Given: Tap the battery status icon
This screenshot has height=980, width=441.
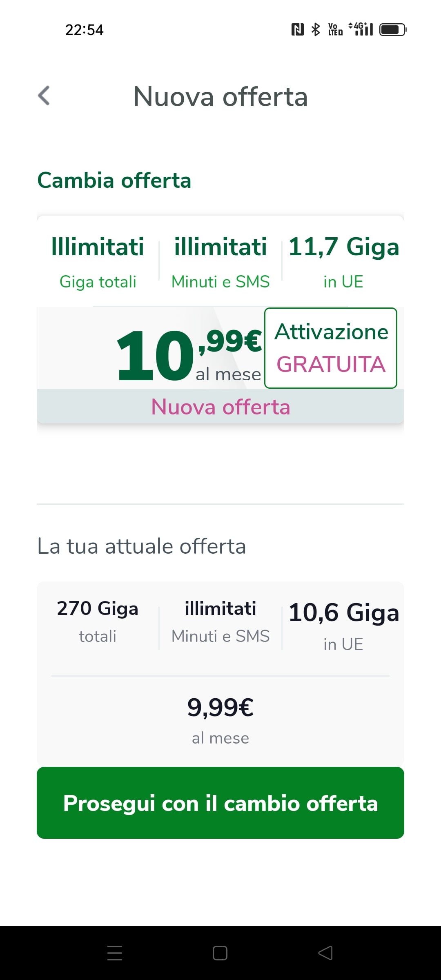Looking at the screenshot, I should click(x=392, y=29).
